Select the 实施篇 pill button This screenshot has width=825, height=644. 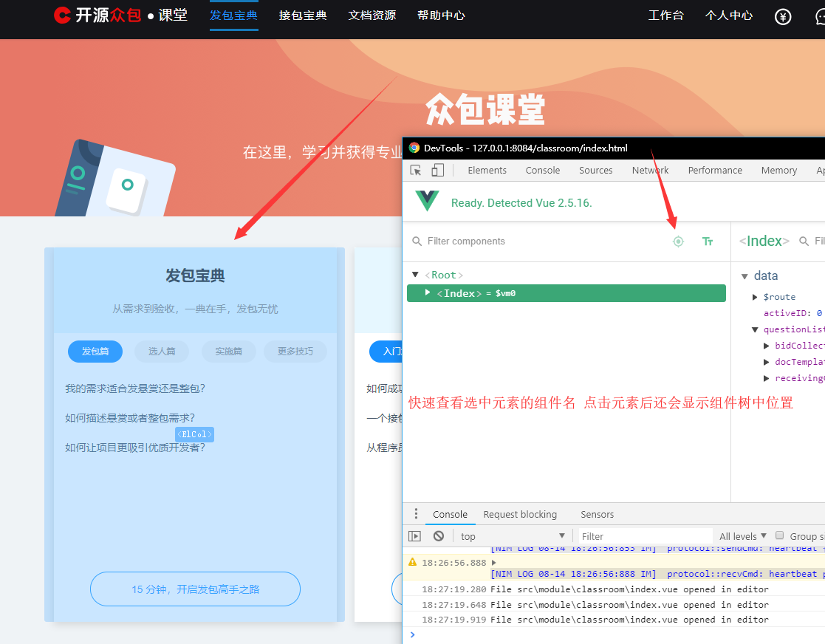[228, 351]
